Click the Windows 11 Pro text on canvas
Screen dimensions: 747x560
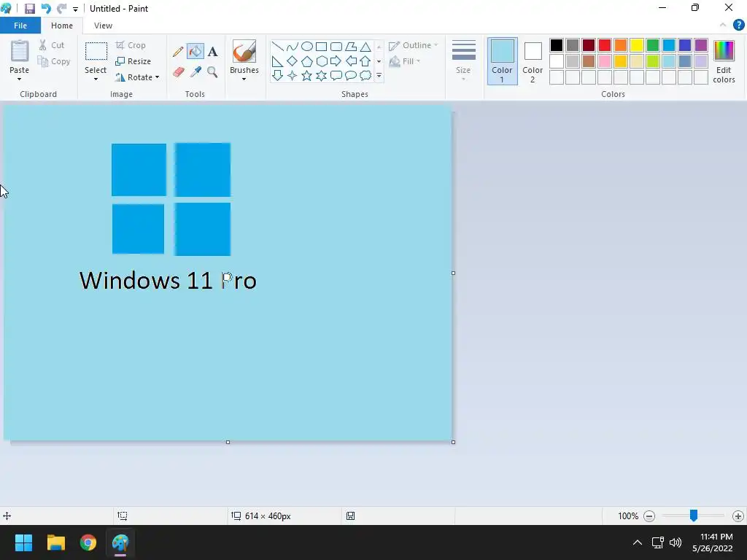(168, 281)
